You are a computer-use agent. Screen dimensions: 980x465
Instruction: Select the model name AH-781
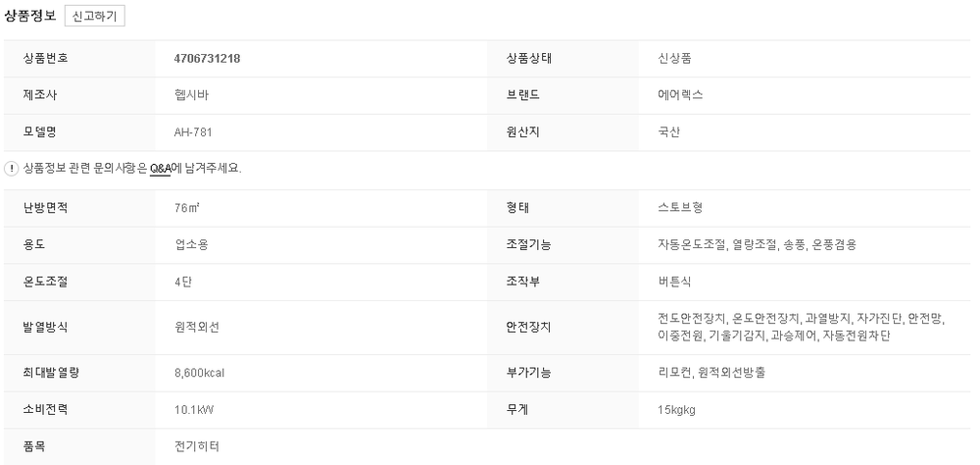pyautogui.click(x=193, y=131)
